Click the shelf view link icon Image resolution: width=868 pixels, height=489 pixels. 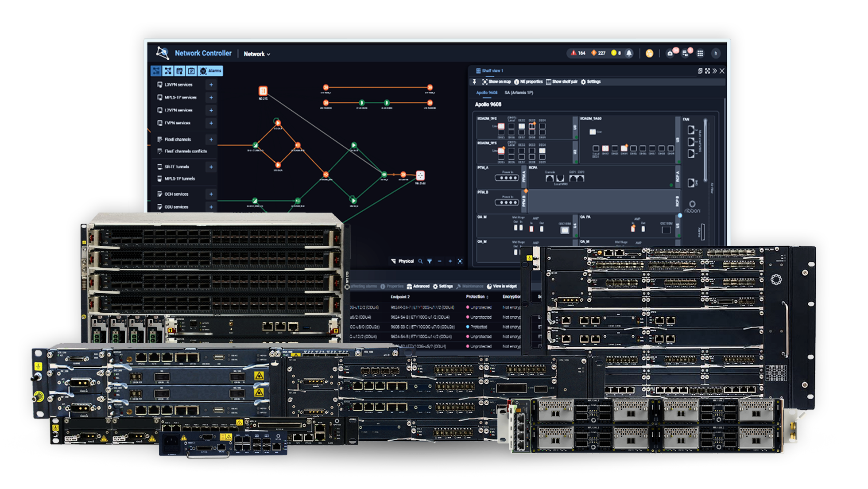700,71
